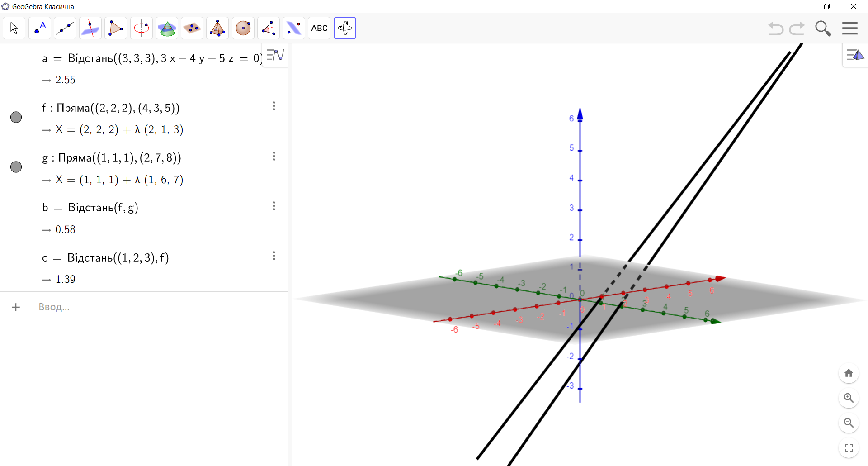Image resolution: width=868 pixels, height=466 pixels.
Task: Return to default view with home button
Action: tap(849, 373)
